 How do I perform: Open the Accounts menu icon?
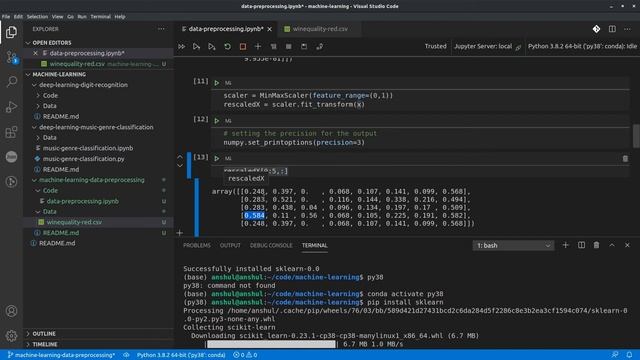(11, 311)
